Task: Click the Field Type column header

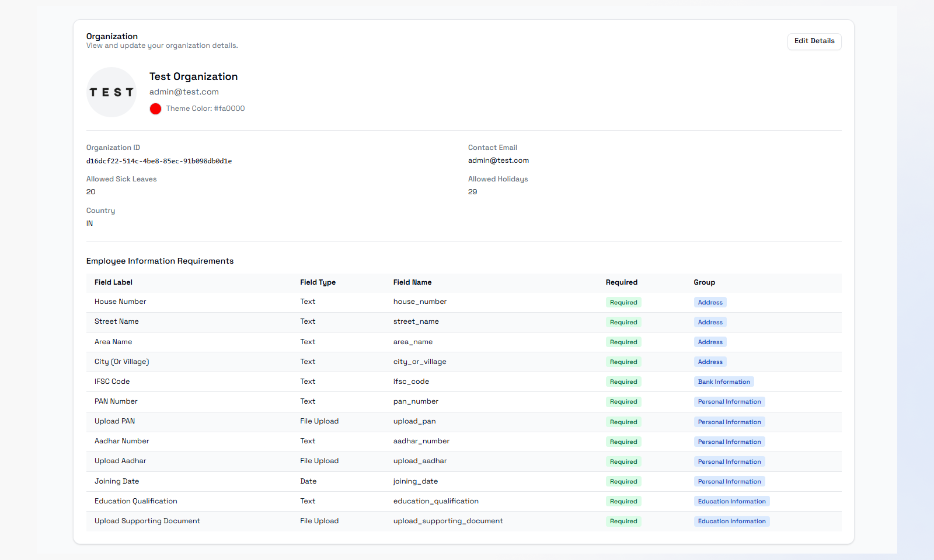Action: click(318, 282)
